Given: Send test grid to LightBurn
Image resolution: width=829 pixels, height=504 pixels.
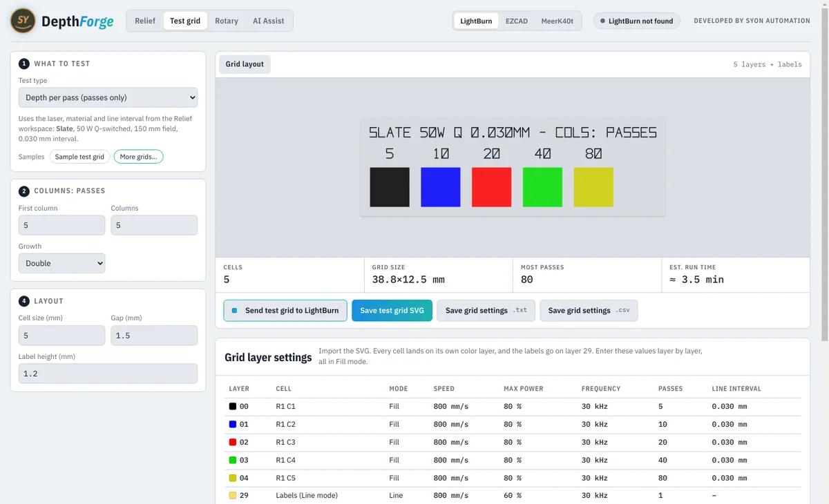Looking at the screenshot, I should 285,311.
